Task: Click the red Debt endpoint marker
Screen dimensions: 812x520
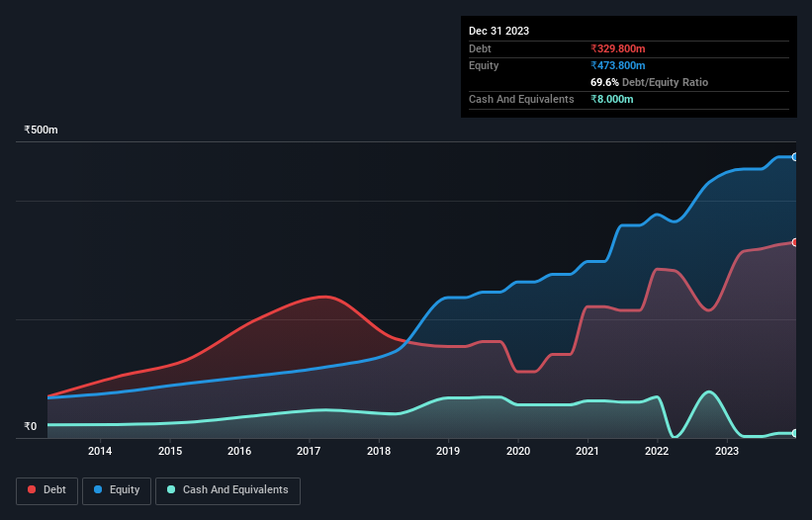Action: (795, 242)
